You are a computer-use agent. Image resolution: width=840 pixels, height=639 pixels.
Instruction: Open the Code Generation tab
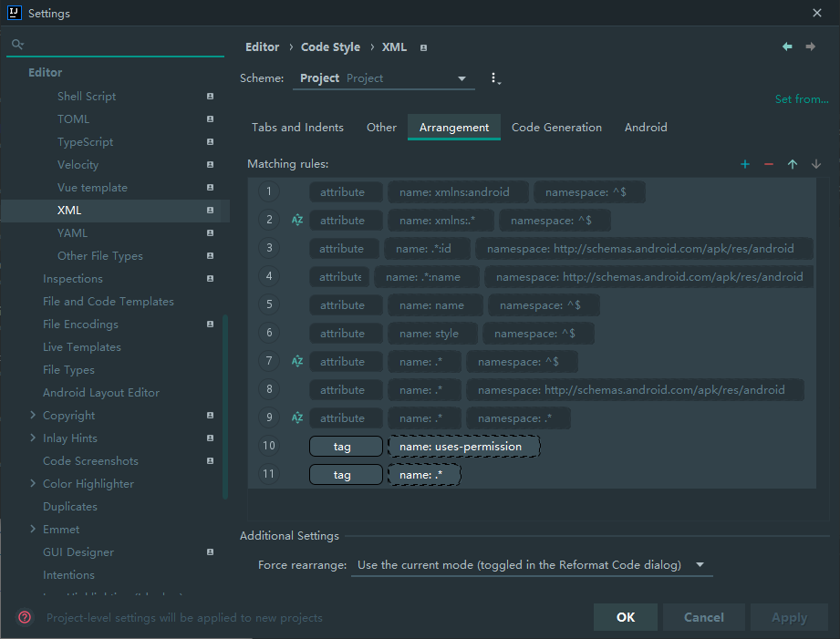click(556, 128)
